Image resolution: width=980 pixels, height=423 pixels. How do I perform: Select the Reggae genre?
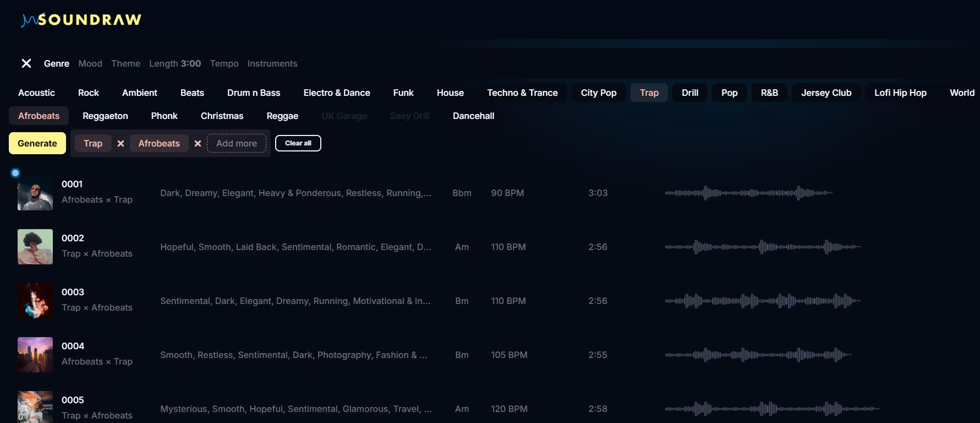[x=282, y=116]
